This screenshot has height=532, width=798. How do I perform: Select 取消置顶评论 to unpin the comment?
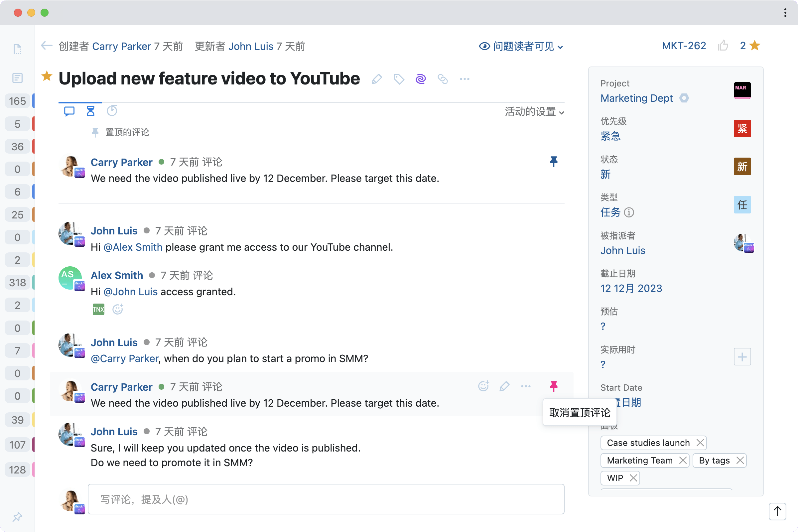[x=579, y=412]
